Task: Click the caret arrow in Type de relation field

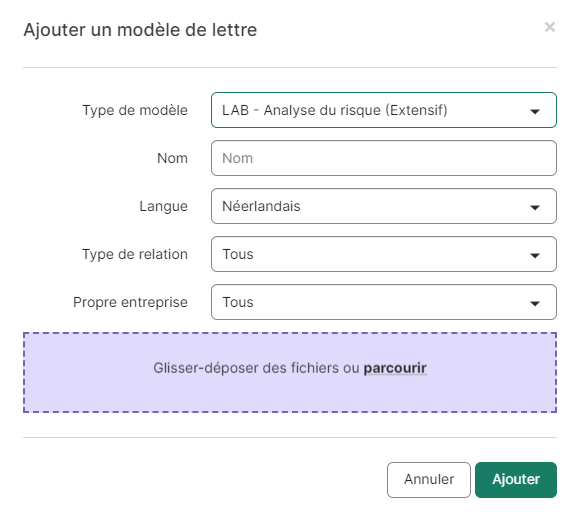Action: (x=535, y=255)
